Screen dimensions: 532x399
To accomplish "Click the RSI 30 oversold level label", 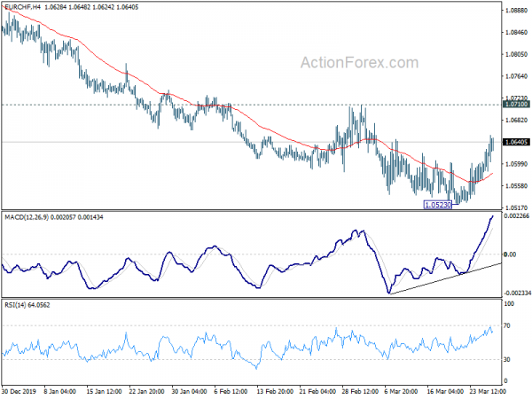I will (507, 360).
